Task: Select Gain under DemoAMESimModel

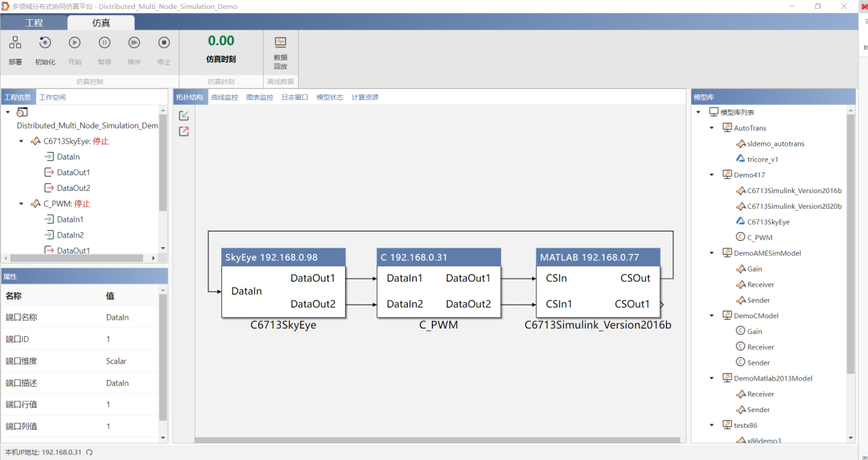Action: tap(754, 269)
